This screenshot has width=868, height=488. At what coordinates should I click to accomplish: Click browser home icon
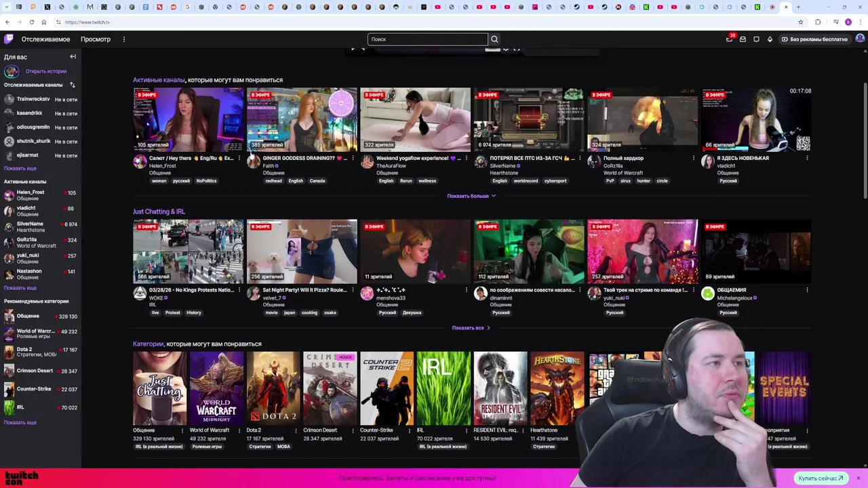pos(44,22)
